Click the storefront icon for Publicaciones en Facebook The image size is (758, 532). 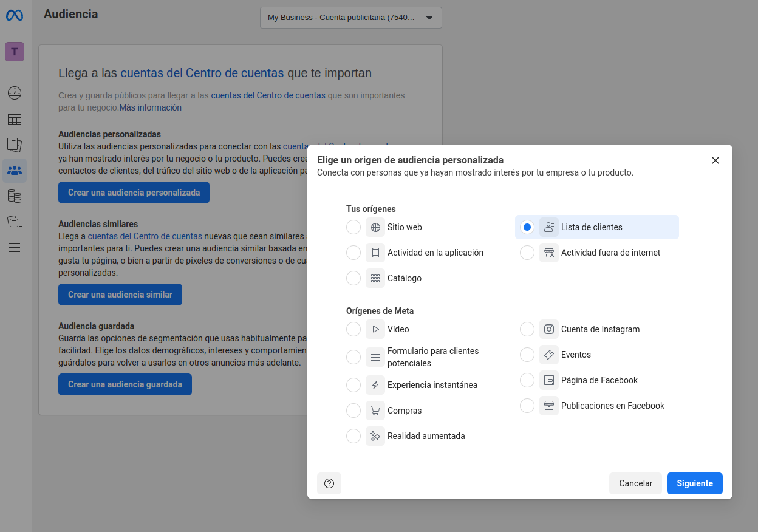(x=549, y=406)
